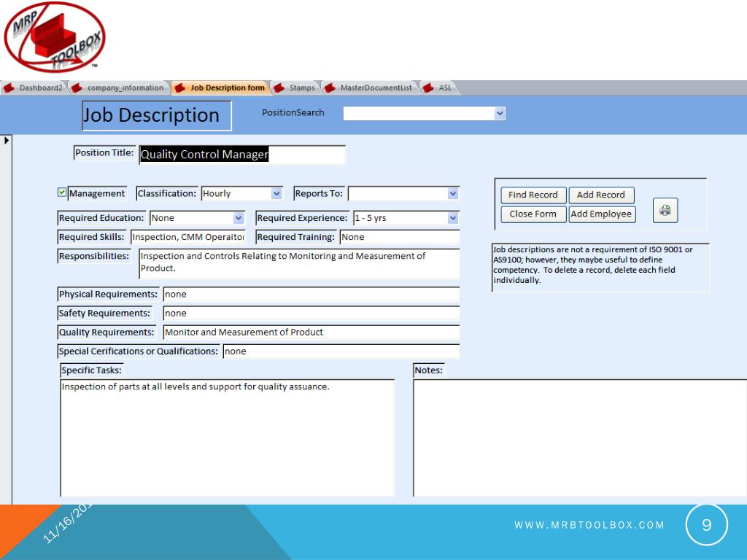747x560 pixels.
Task: Click the printer icon button
Action: (665, 210)
